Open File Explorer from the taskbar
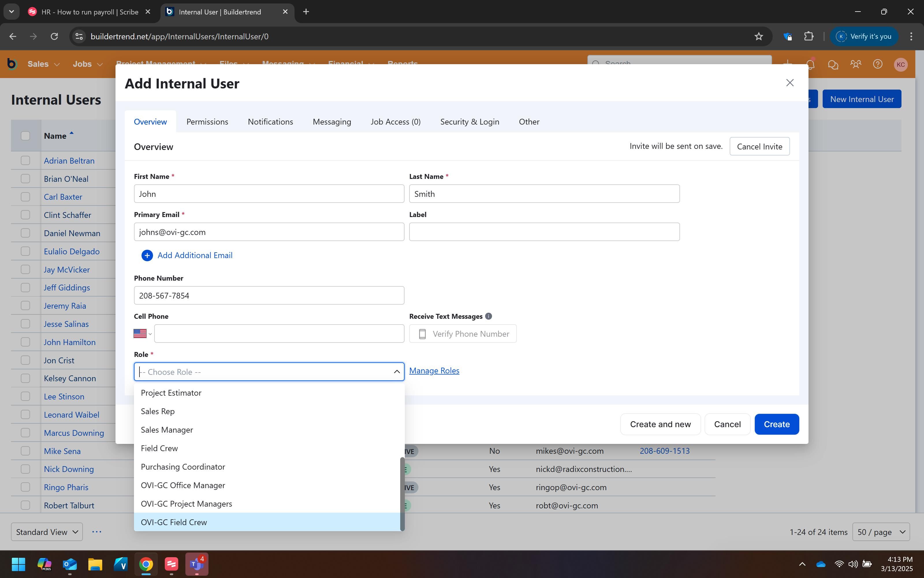The height and width of the screenshot is (578, 924). pos(95,564)
